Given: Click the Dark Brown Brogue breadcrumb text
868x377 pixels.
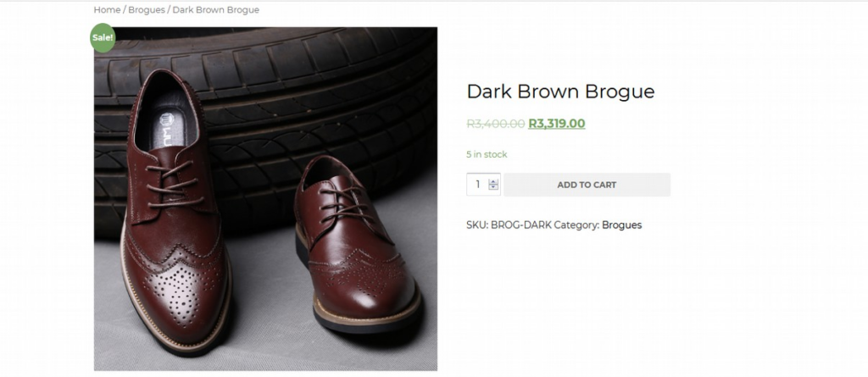Looking at the screenshot, I should [215, 10].
